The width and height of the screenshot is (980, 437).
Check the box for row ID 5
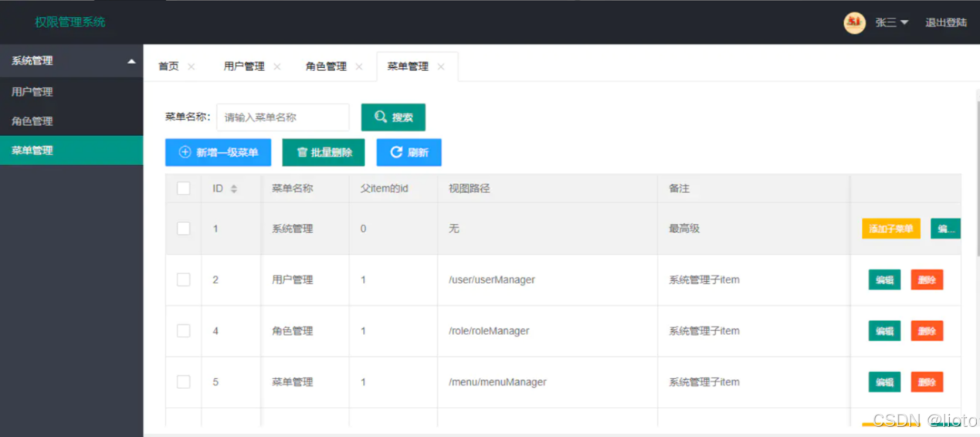[x=184, y=381]
